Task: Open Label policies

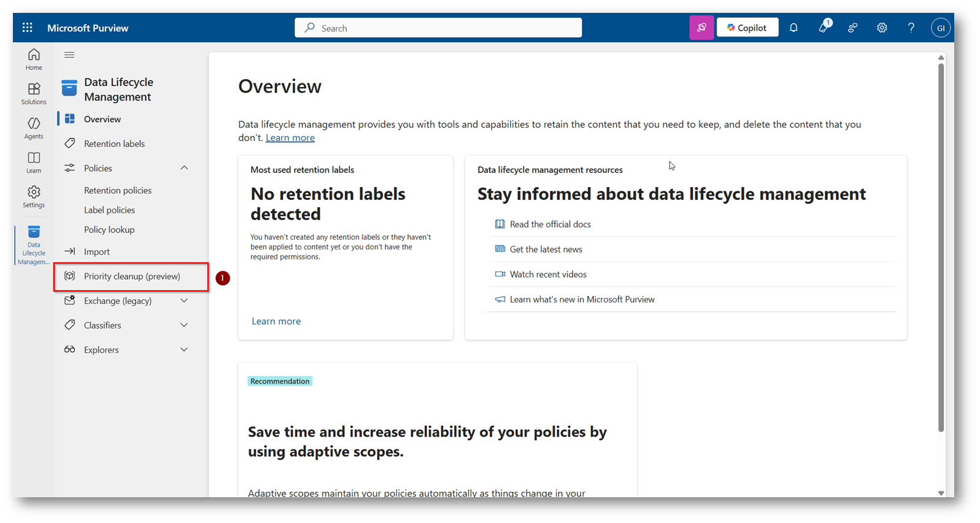Action: 109,210
